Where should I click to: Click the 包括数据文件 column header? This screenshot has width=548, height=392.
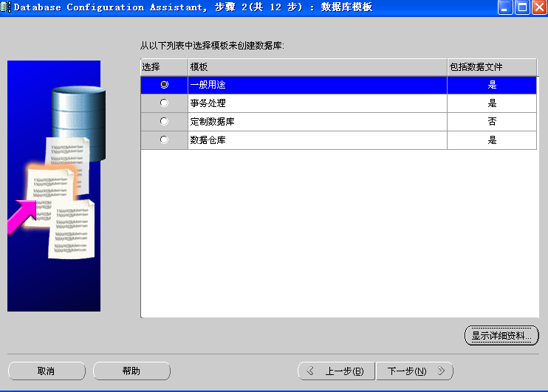492,67
